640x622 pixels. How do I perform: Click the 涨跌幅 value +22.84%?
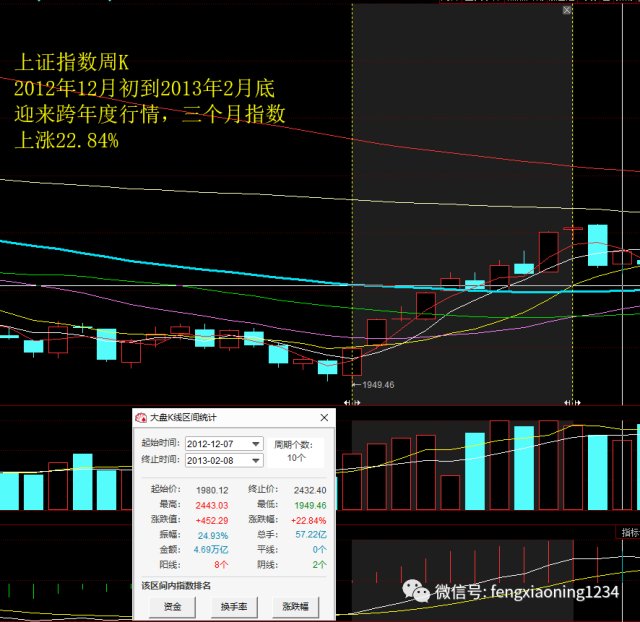tap(308, 520)
